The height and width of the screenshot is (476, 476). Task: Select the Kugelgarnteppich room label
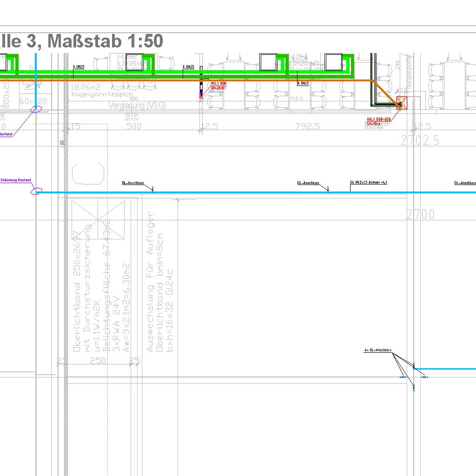coord(102,94)
